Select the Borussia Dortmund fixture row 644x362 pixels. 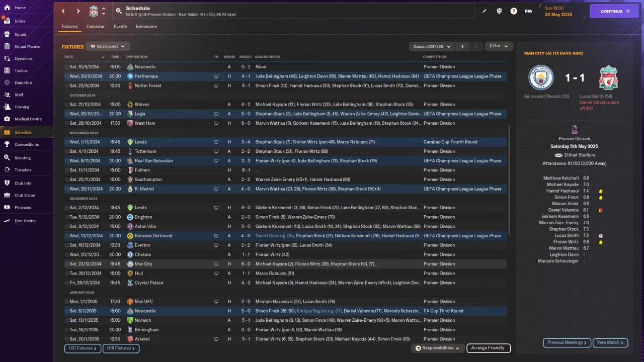285,236
